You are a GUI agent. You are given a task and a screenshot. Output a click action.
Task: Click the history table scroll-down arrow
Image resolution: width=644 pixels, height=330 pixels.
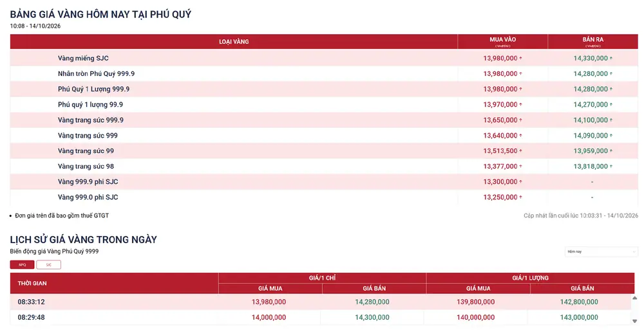[x=634, y=321]
